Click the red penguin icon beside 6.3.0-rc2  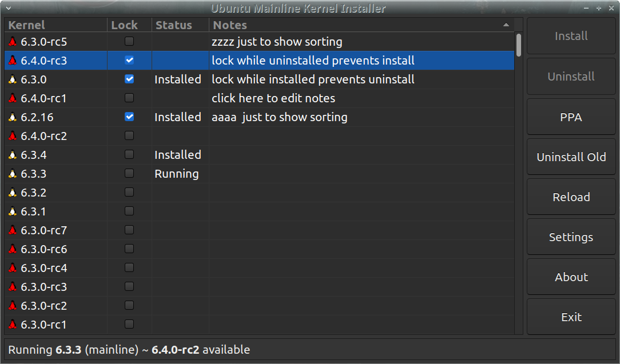click(x=13, y=306)
